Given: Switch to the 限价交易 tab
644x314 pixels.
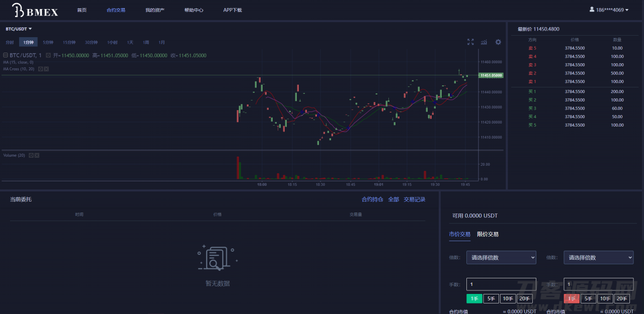Looking at the screenshot, I should click(488, 234).
